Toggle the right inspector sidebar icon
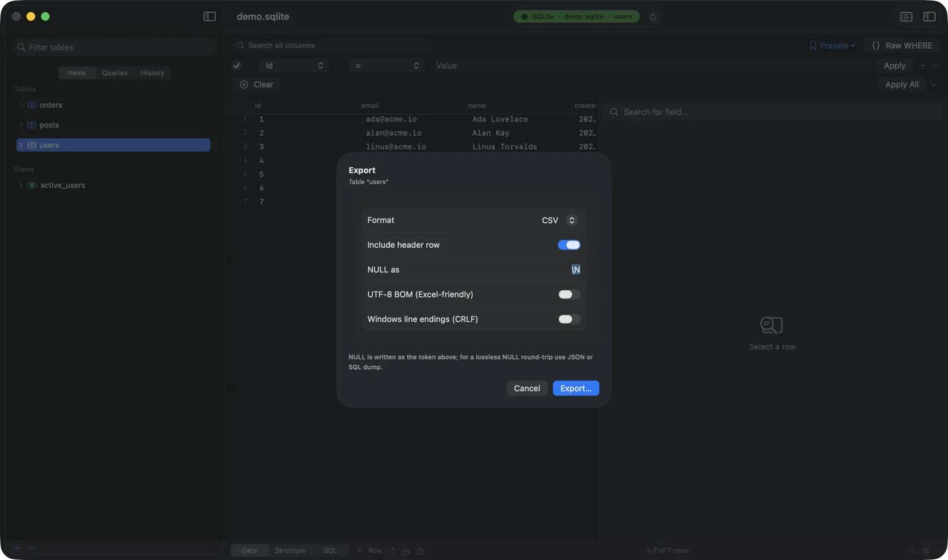Viewport: 948px width, 560px height. pyautogui.click(x=929, y=17)
